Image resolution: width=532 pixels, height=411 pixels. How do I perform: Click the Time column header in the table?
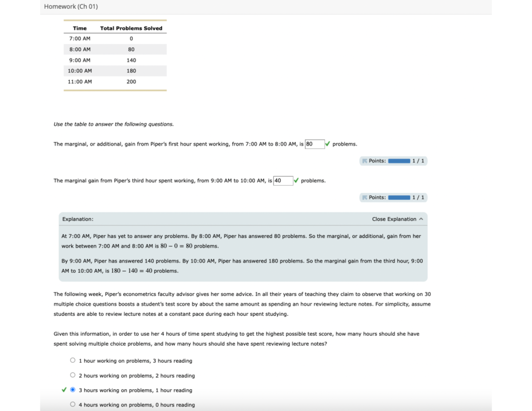click(x=80, y=28)
